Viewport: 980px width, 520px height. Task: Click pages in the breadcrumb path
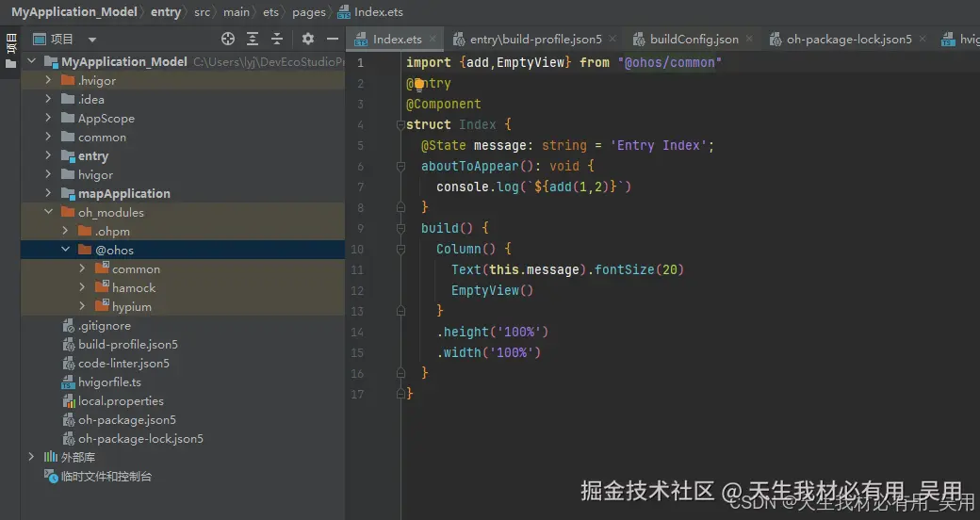click(x=309, y=12)
